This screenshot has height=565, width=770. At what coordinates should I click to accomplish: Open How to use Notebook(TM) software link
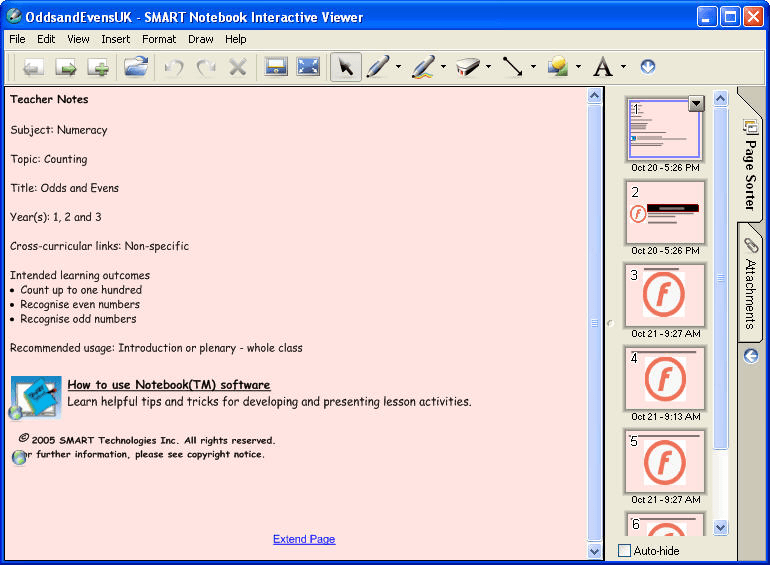(x=168, y=385)
